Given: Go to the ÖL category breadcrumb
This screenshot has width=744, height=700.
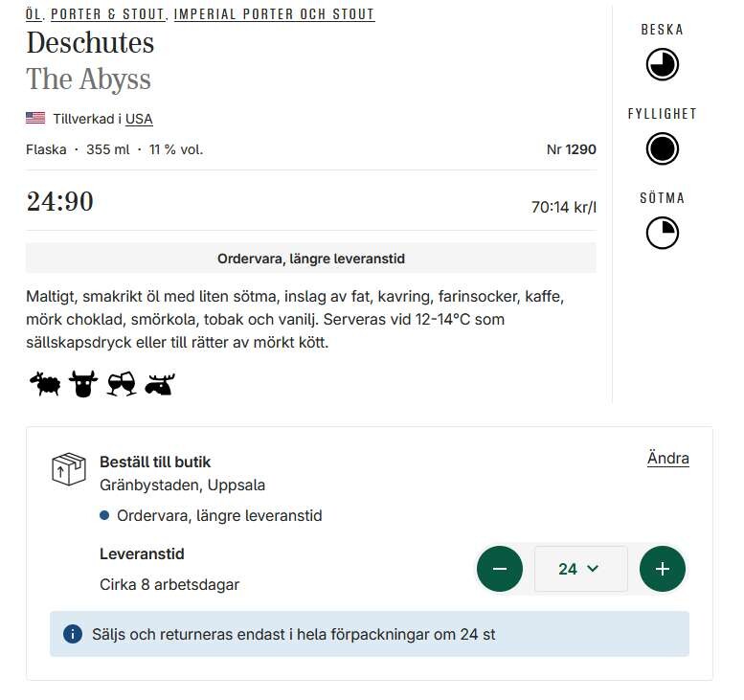Looking at the screenshot, I should [34, 14].
